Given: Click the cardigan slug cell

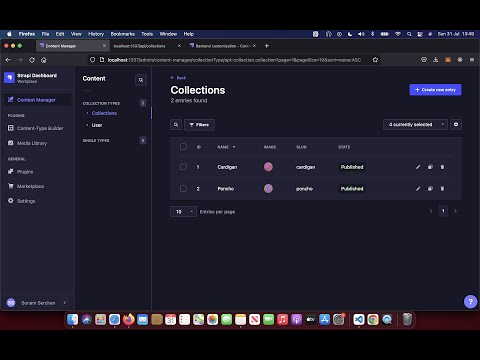Looking at the screenshot, I should [305, 167].
